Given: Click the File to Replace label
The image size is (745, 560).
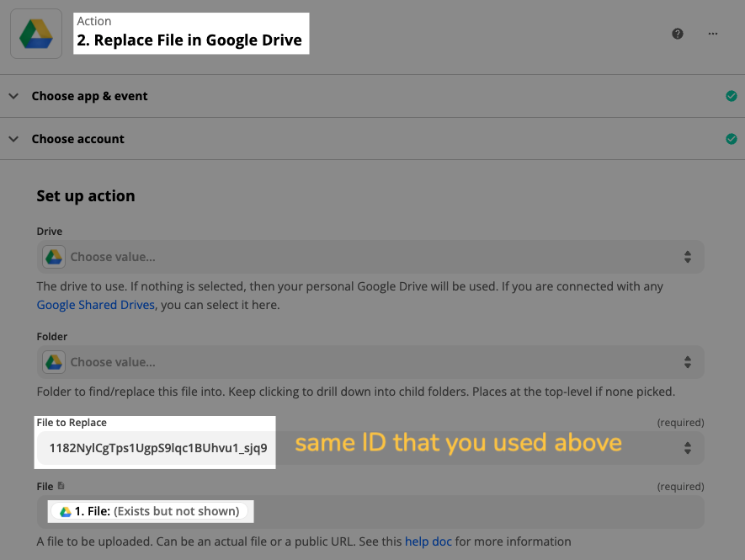Looking at the screenshot, I should tap(72, 423).
